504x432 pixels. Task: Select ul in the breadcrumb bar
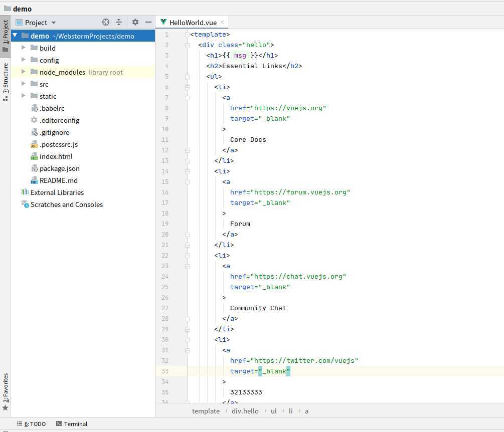pos(273,411)
